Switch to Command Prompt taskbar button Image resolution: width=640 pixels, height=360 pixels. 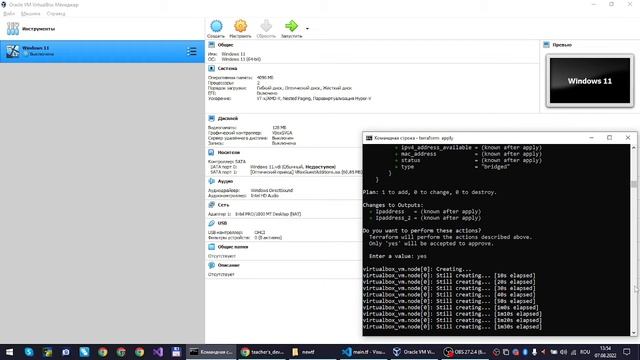point(211,352)
